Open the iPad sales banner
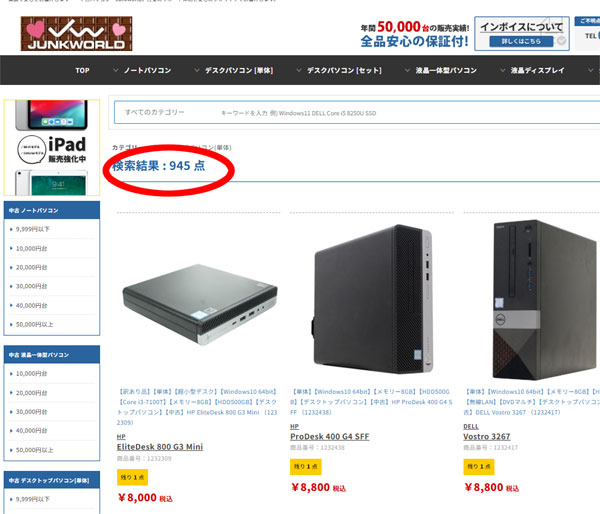 pyautogui.click(x=52, y=147)
